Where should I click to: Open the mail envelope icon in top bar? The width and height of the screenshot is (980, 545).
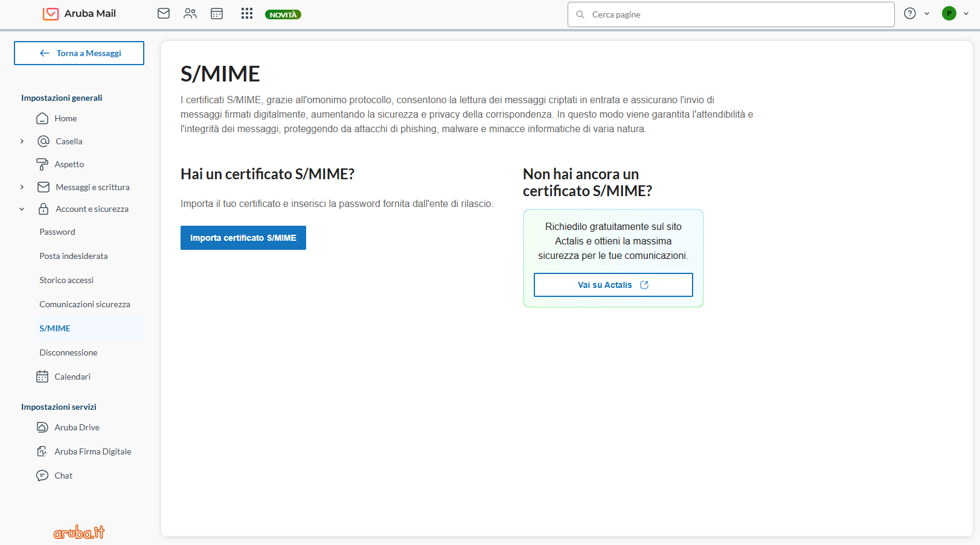pyautogui.click(x=164, y=13)
